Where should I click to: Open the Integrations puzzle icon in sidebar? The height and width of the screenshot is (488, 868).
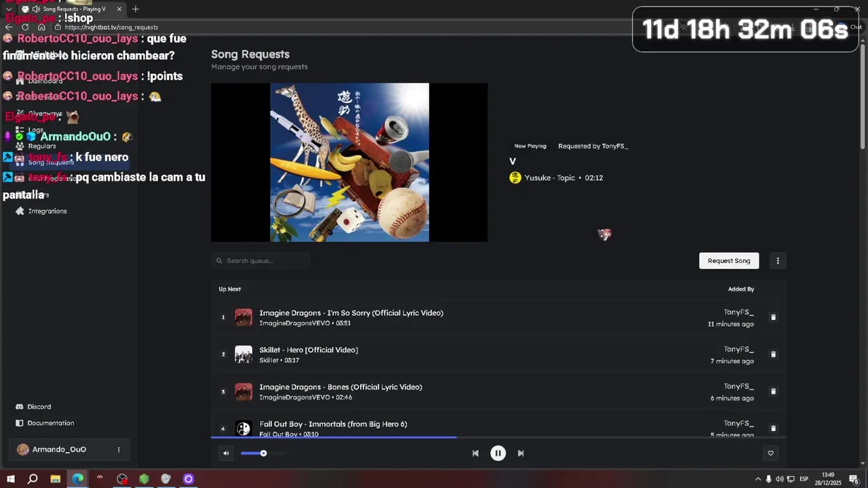20,211
